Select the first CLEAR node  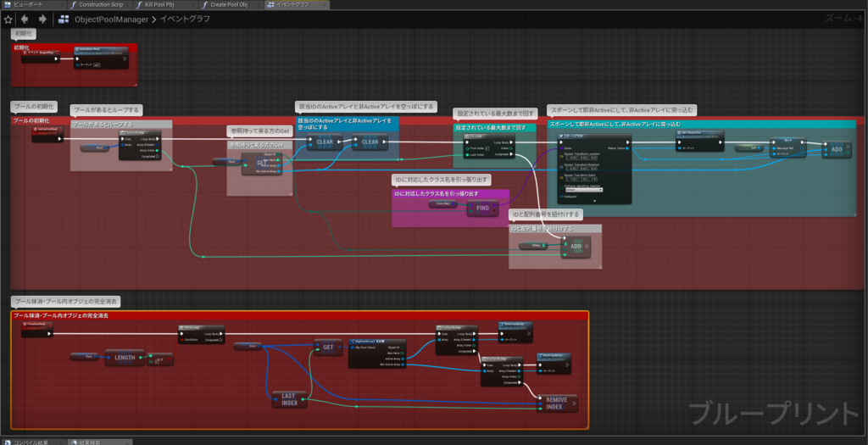point(325,142)
